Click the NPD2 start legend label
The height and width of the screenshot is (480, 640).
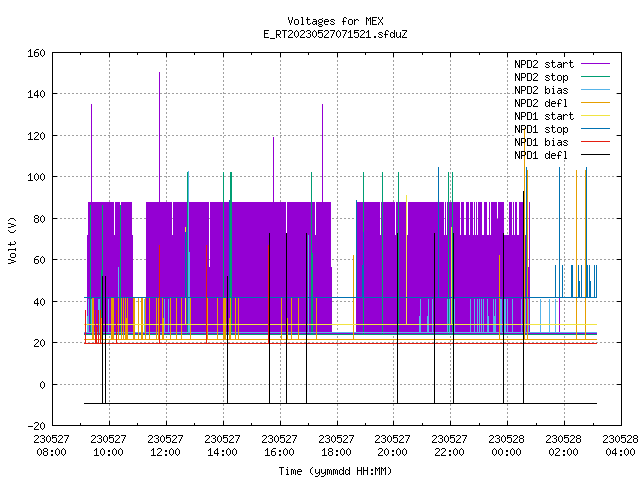tap(544, 64)
